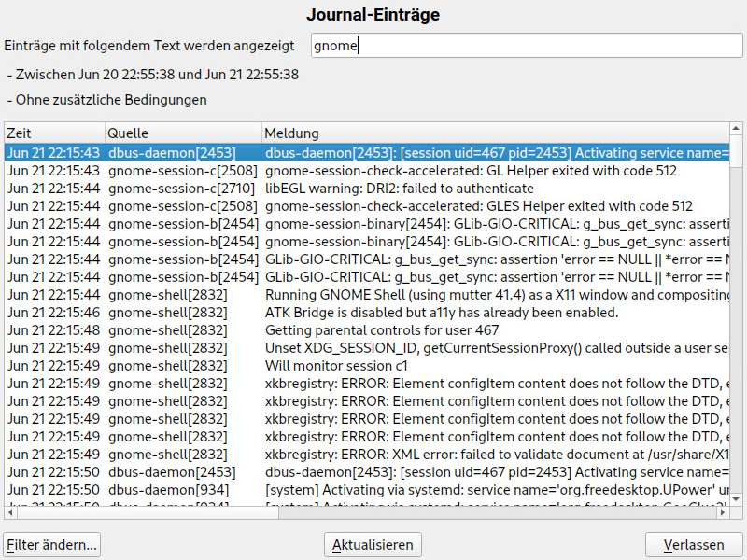Click the search text field containing "gnome"
747x560 pixels.
pyautogui.click(x=527, y=46)
